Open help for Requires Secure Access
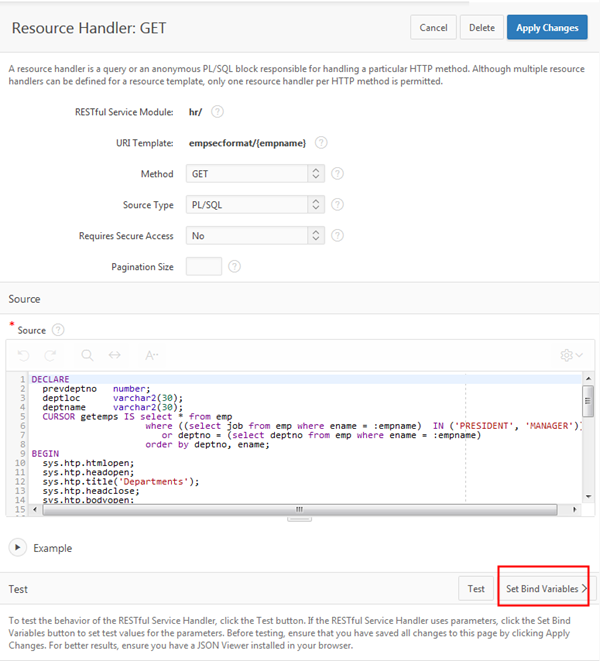Screen dimensions: 600x661 [x=337, y=235]
